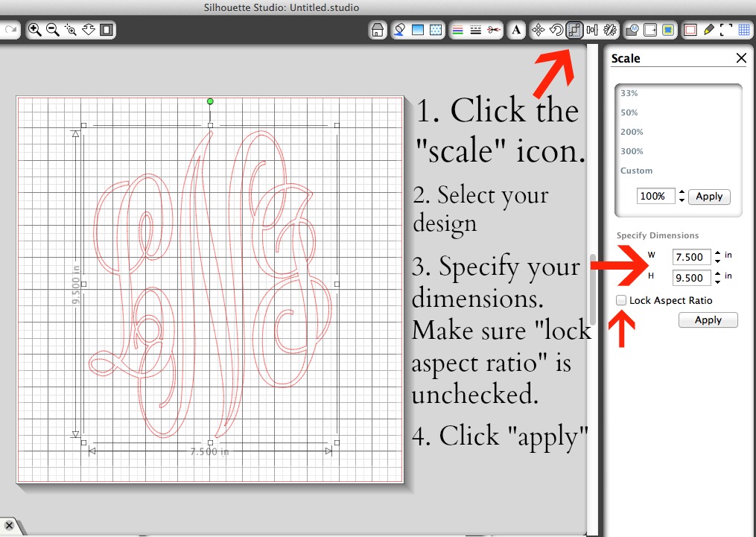Open the Fill Gradient window
Image resolution: width=756 pixels, height=537 pixels.
coord(418,31)
